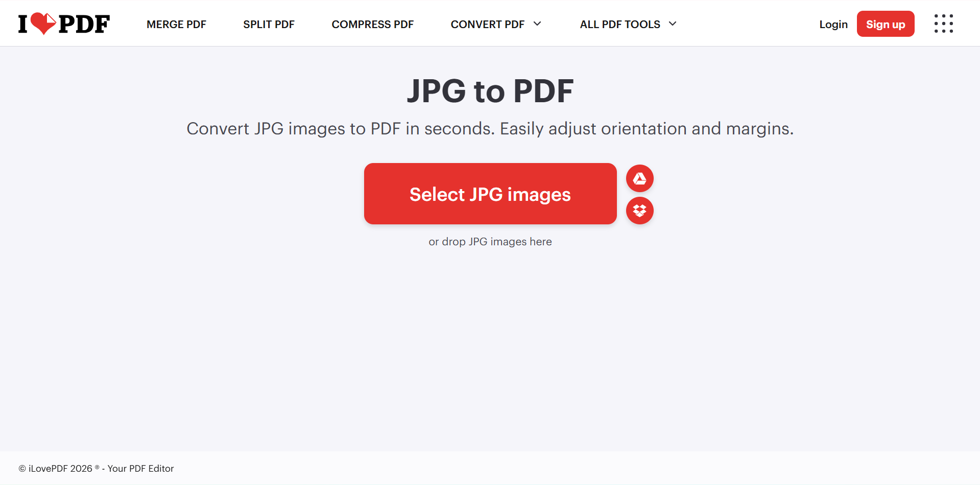The height and width of the screenshot is (485, 980).
Task: Expand the CONVERT PDF chevron arrow
Action: 537,24
